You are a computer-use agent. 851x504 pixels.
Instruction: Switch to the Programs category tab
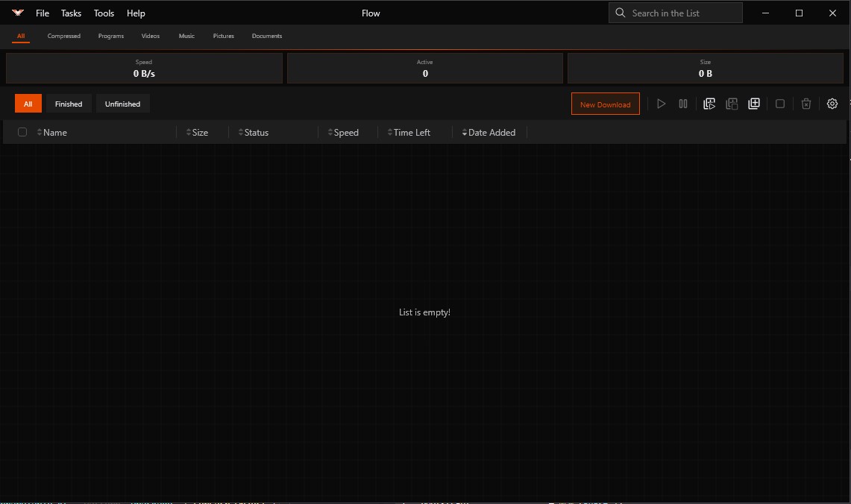click(x=110, y=36)
